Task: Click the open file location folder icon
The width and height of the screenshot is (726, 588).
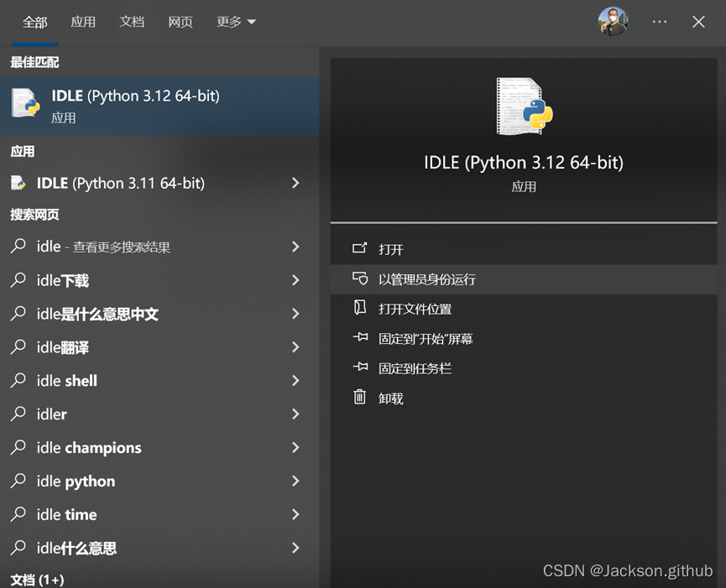Action: [x=360, y=308]
